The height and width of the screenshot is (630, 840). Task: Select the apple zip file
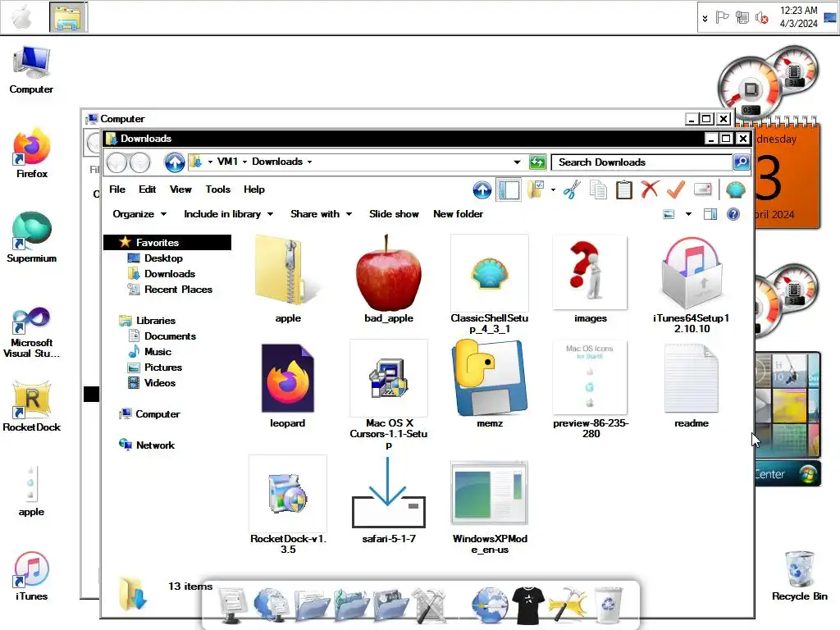pyautogui.click(x=288, y=279)
